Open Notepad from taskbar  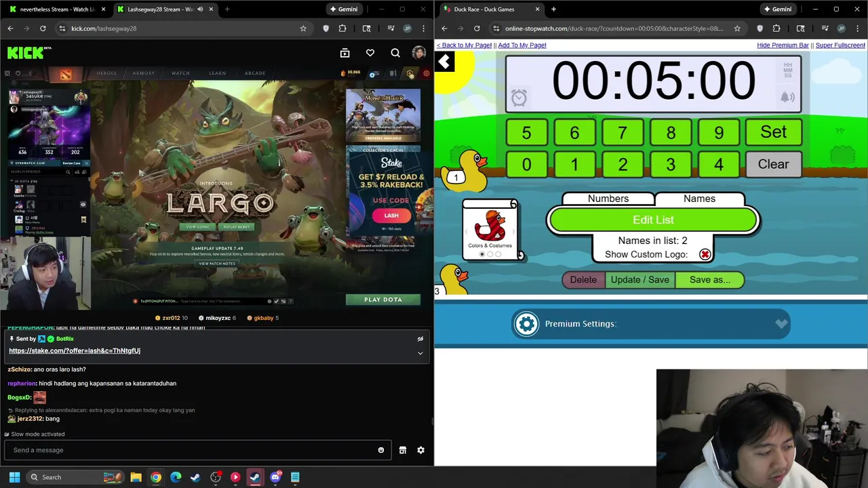click(295, 477)
